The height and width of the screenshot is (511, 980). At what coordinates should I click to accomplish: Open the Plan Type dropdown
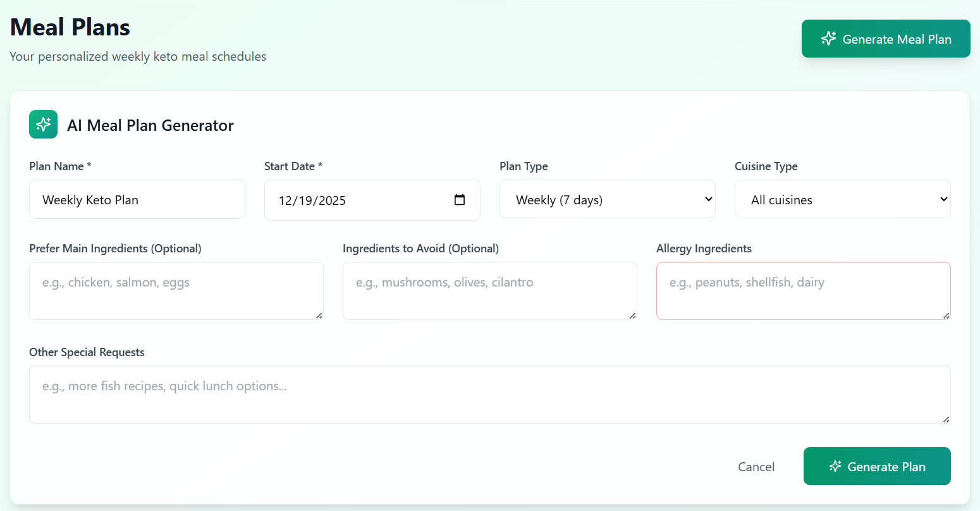[x=607, y=199]
